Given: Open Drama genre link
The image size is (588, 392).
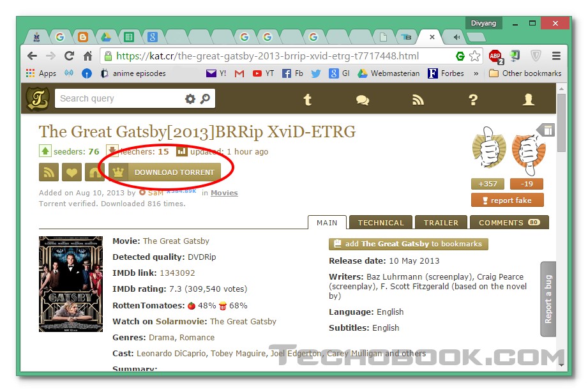Looking at the screenshot, I should click(x=162, y=338).
